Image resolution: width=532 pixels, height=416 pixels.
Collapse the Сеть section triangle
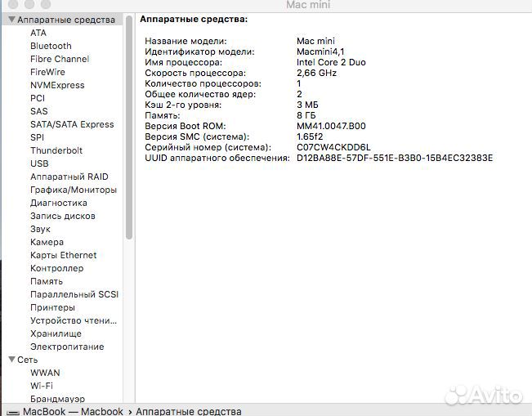12,360
